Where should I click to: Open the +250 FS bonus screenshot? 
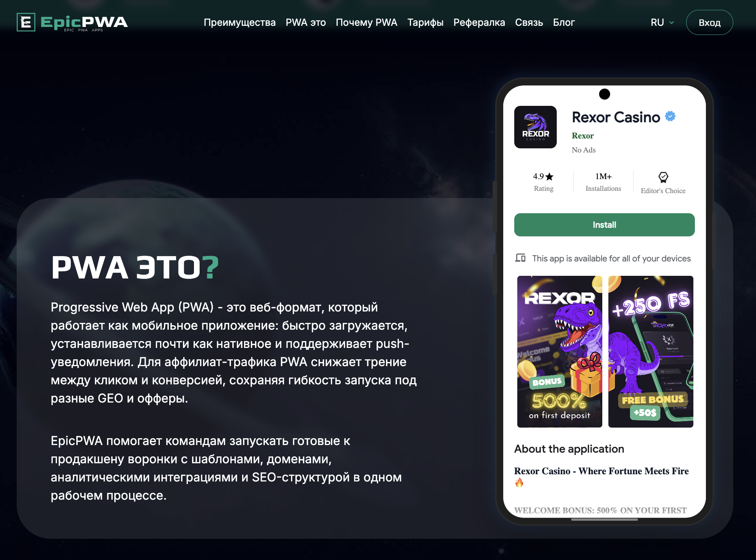[650, 351]
